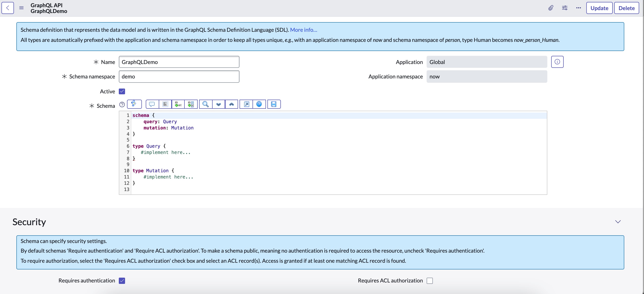Click the Replace All icon in editor toolbar
This screenshot has height=294, width=644.
click(x=191, y=104)
